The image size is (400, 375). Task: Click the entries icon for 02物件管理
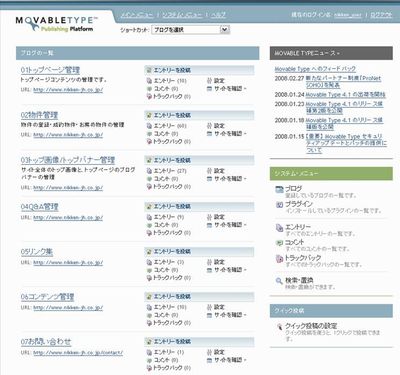tap(149, 126)
